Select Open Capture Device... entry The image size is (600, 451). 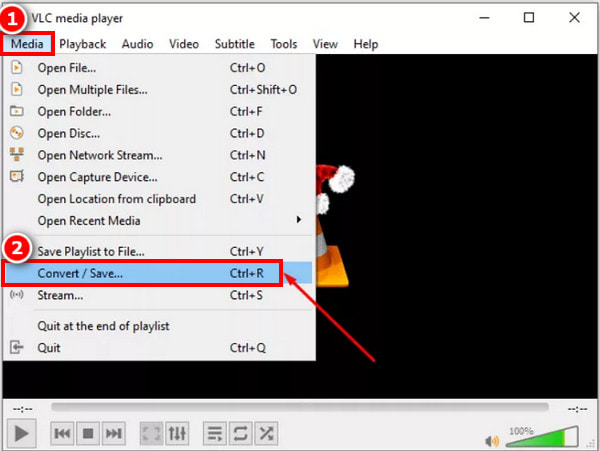pyautogui.click(x=159, y=177)
